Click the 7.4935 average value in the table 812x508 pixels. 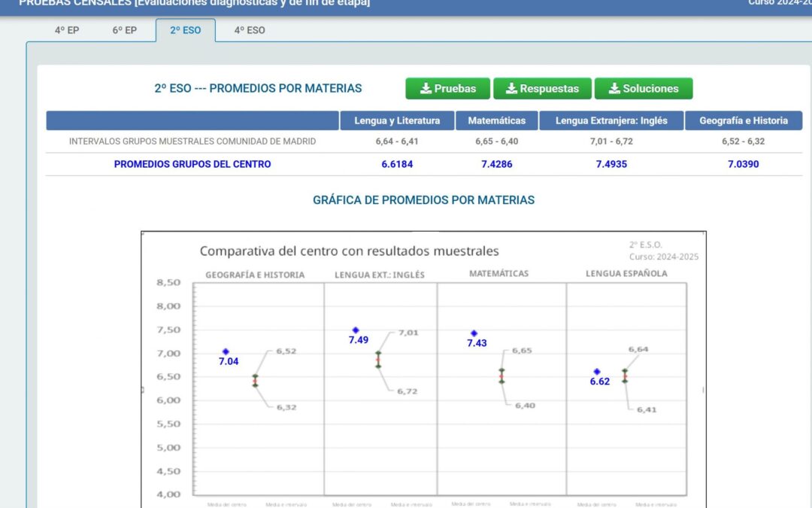(x=611, y=164)
